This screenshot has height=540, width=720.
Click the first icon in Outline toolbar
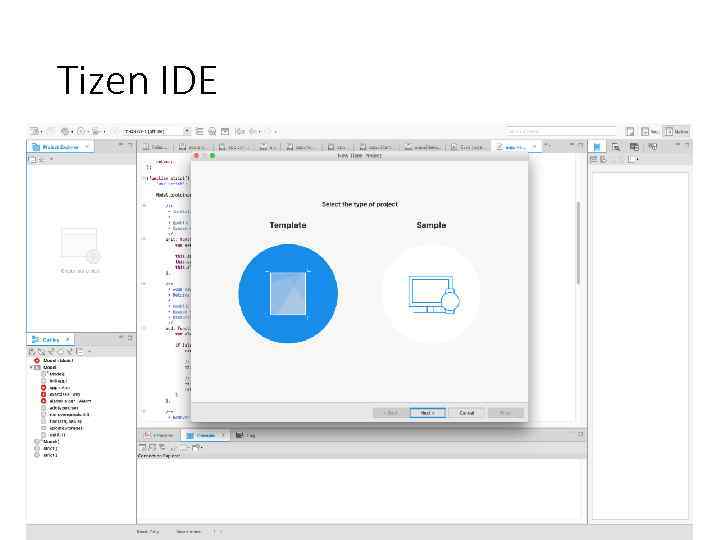coord(32,352)
